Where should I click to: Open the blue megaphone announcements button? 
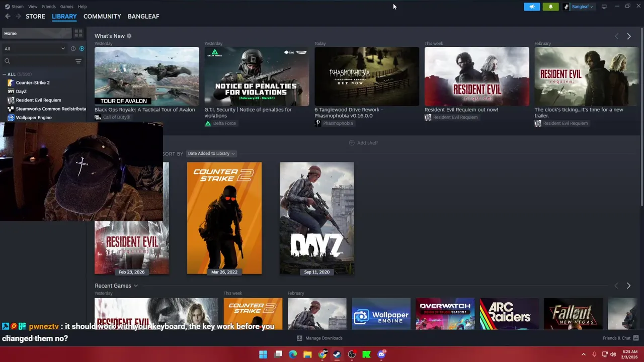click(x=532, y=7)
